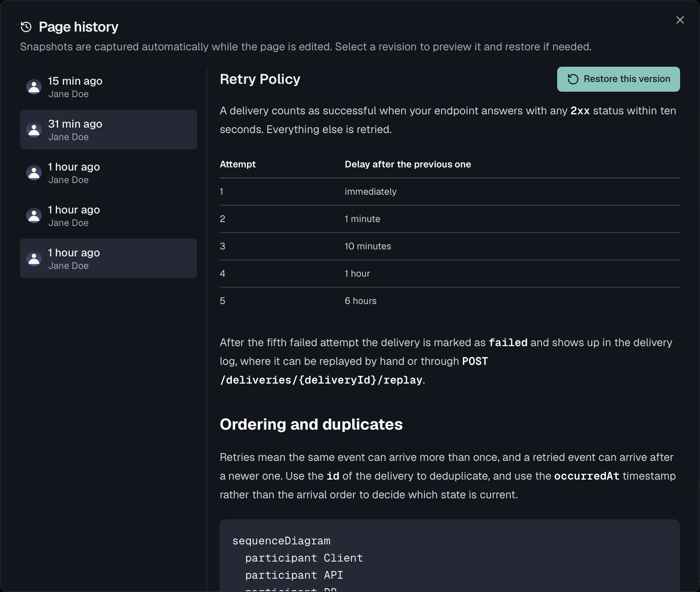Screen dimensions: 700x592
Task: Click the avatar icon of 31 min ago revision
Action: [34, 130]
